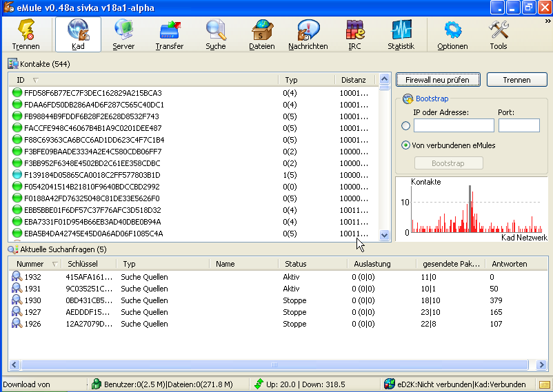The height and width of the screenshot is (392, 553).
Task: Click search list scroll left arrow
Action: coord(14,364)
